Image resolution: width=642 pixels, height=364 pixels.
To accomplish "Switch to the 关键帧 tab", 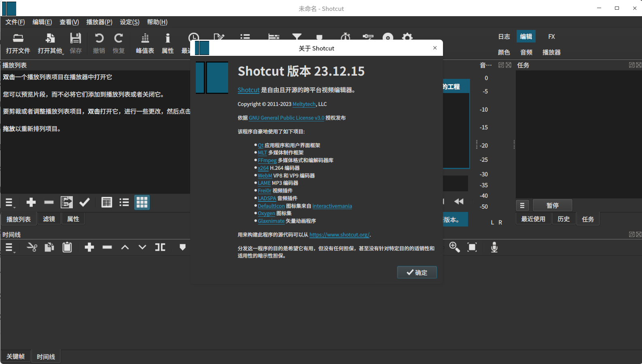I will pos(16,356).
